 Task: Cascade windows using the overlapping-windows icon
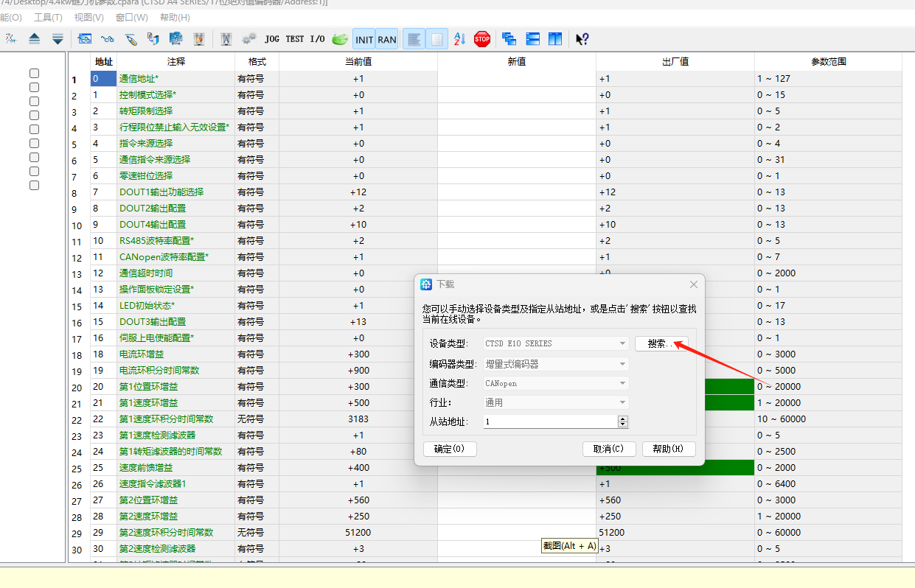pos(509,39)
